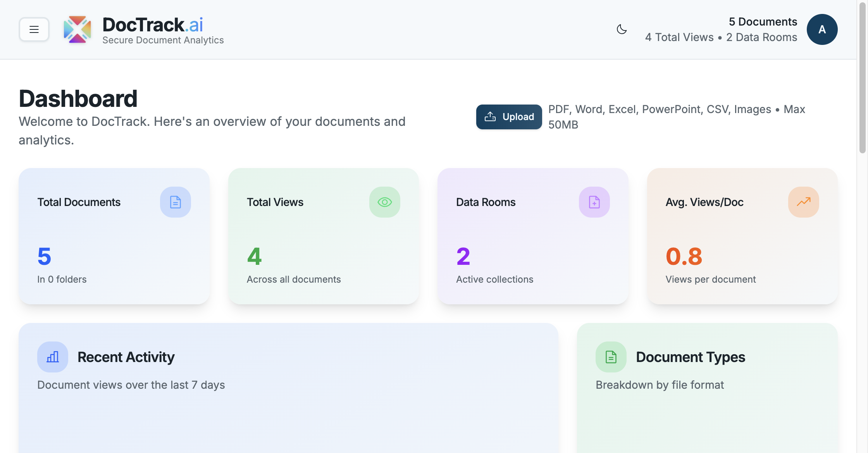Open the hamburger navigation menu
The height and width of the screenshot is (453, 868).
point(34,29)
